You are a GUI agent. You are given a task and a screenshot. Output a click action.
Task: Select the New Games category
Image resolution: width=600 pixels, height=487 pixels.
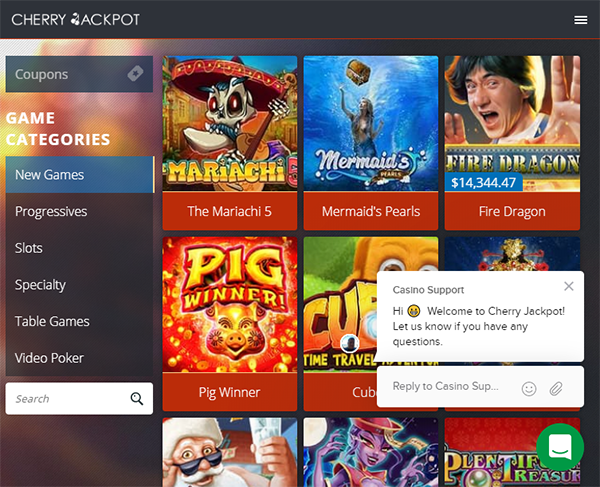pos(80,175)
